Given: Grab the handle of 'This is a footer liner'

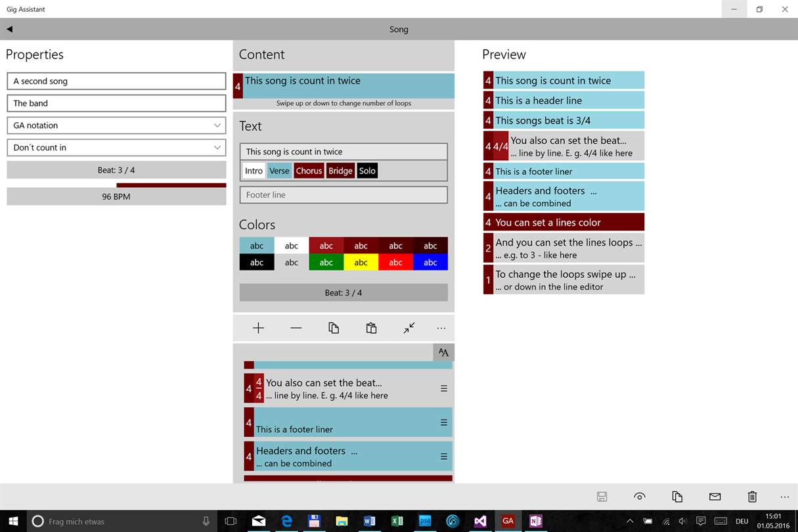Looking at the screenshot, I should point(444,422).
